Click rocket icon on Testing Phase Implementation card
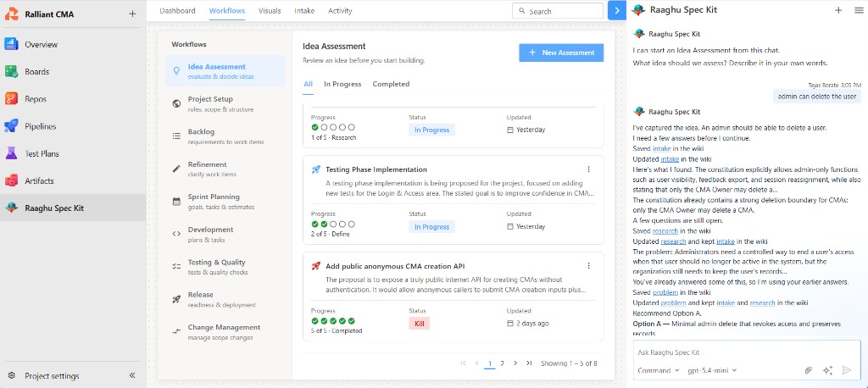The height and width of the screenshot is (388, 868). click(315, 169)
